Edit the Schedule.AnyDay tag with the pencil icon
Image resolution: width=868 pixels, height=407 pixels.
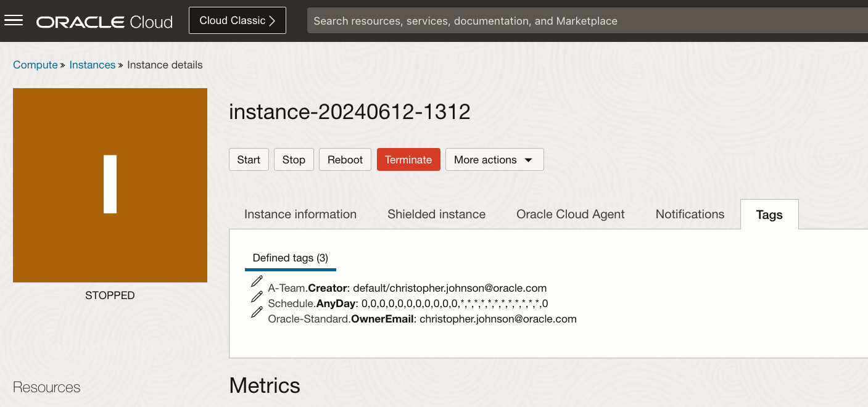tap(257, 297)
